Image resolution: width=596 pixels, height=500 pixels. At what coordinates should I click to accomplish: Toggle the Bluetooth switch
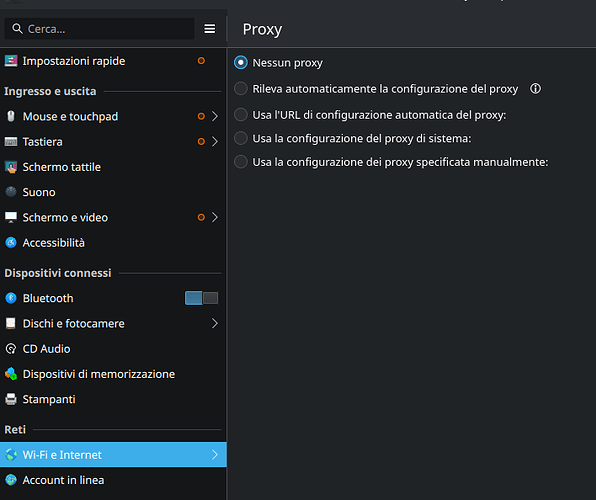pos(201,298)
